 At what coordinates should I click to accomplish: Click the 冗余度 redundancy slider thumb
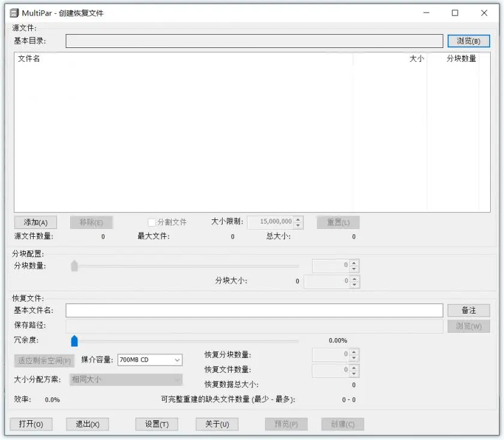(74, 341)
